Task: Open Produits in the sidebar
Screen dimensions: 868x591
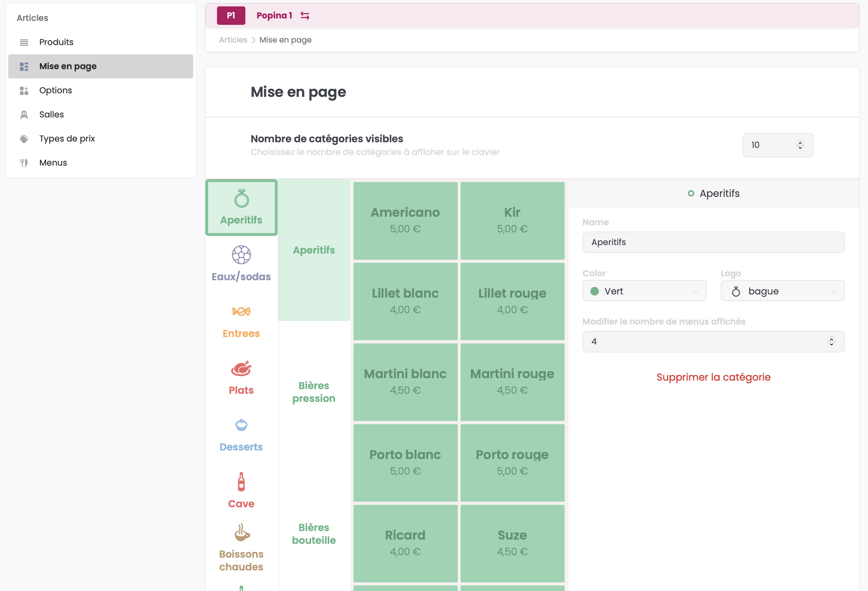Action: coord(56,42)
